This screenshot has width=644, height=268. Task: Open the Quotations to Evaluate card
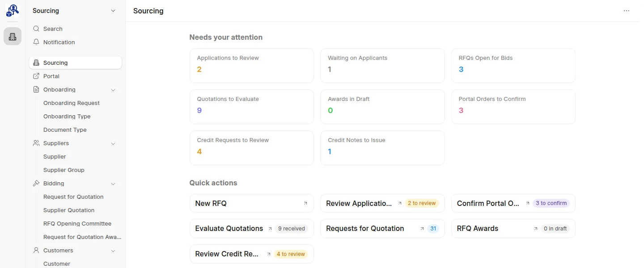coord(252,107)
